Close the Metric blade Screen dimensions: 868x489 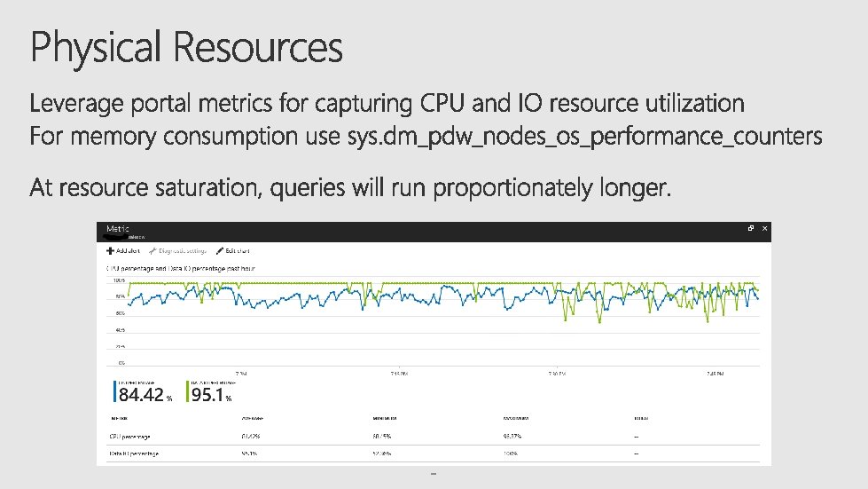tap(764, 229)
